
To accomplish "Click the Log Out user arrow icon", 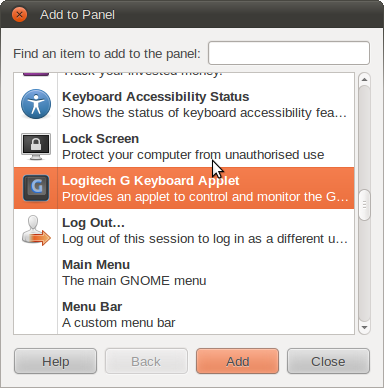I will (36, 230).
